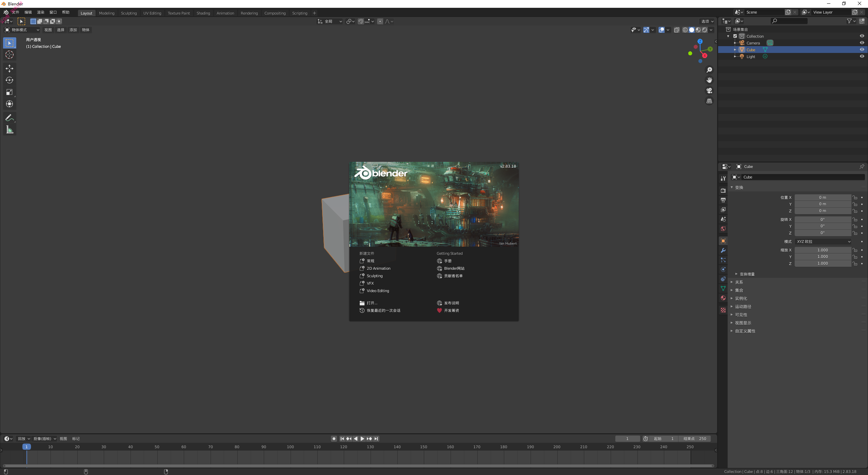Open the 回放 playback dropdown
Image resolution: width=868 pixels, height=475 pixels.
(x=24, y=439)
